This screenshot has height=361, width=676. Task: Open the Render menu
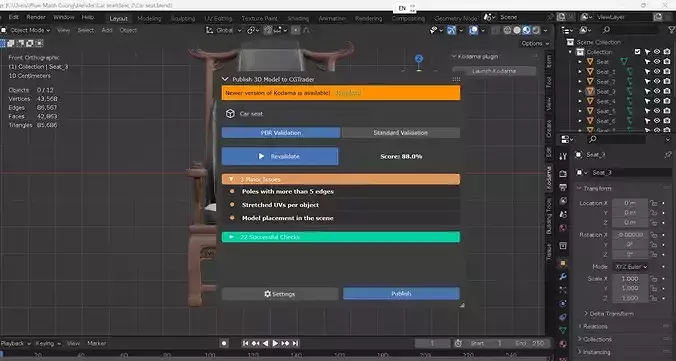[36, 17]
